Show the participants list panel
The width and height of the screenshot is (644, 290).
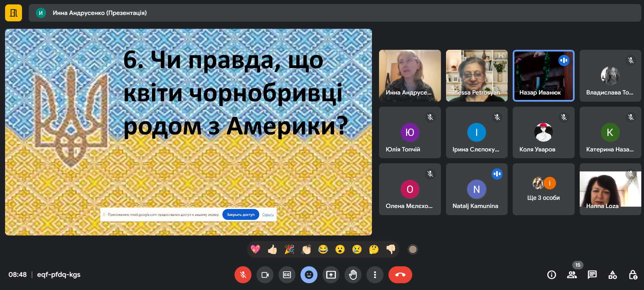[572, 275]
